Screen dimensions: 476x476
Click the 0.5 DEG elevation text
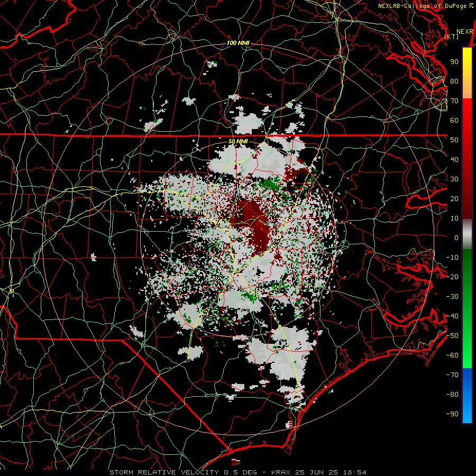240,472
